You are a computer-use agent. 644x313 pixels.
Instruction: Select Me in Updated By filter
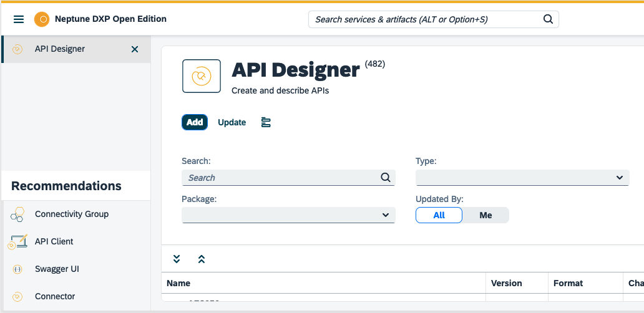point(485,215)
